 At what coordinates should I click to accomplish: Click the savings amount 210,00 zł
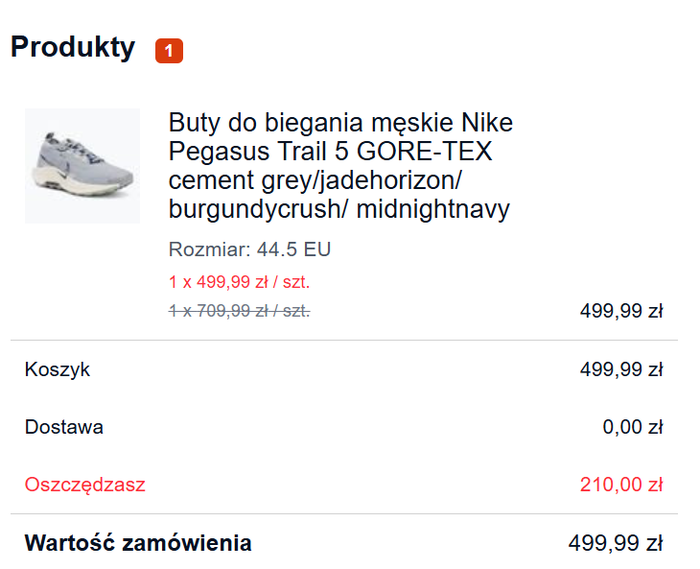point(621,485)
